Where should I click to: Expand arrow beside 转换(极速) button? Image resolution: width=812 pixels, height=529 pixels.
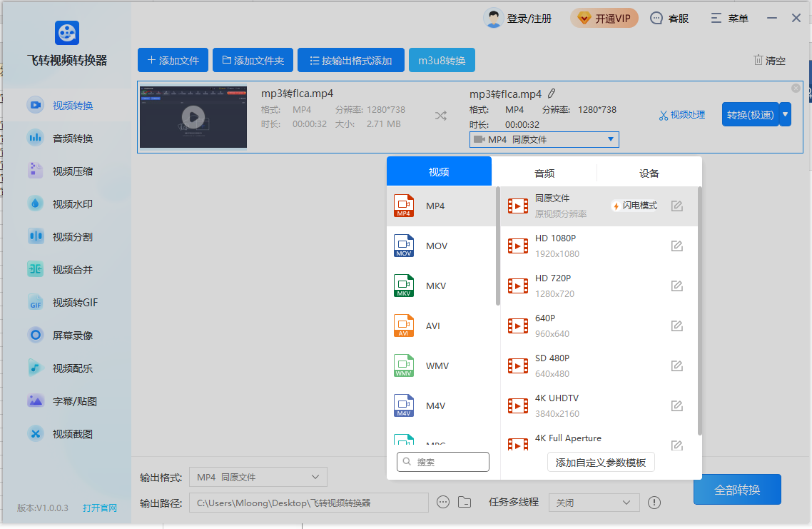pos(786,114)
